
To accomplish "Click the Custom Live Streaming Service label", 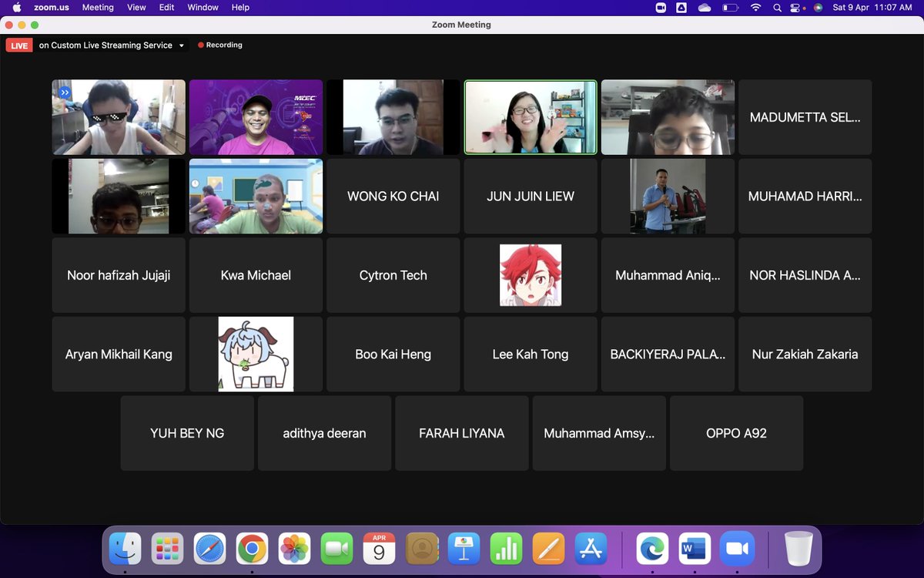I will point(105,45).
